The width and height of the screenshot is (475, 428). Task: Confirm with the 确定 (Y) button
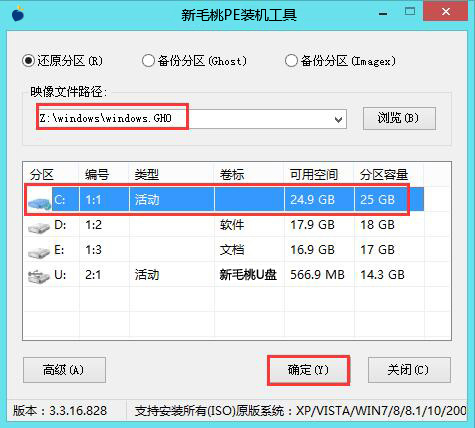tap(308, 370)
